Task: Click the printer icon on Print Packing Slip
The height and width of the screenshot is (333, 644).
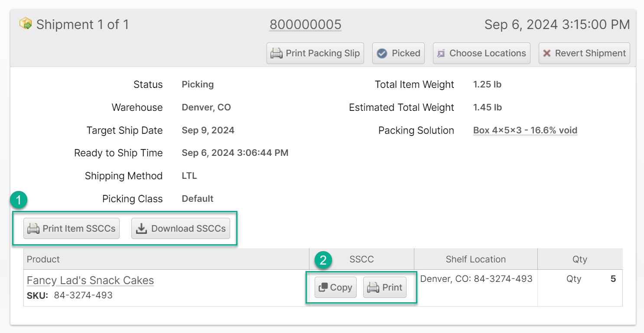Action: (x=276, y=53)
